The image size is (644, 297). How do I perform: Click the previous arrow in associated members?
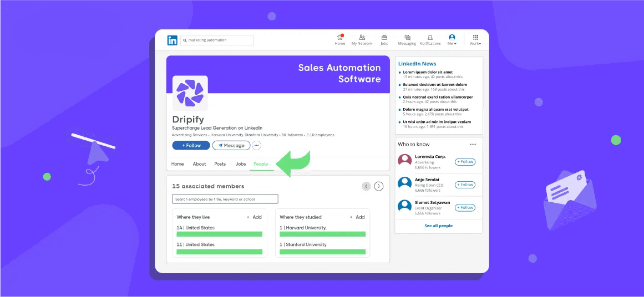pos(366,186)
